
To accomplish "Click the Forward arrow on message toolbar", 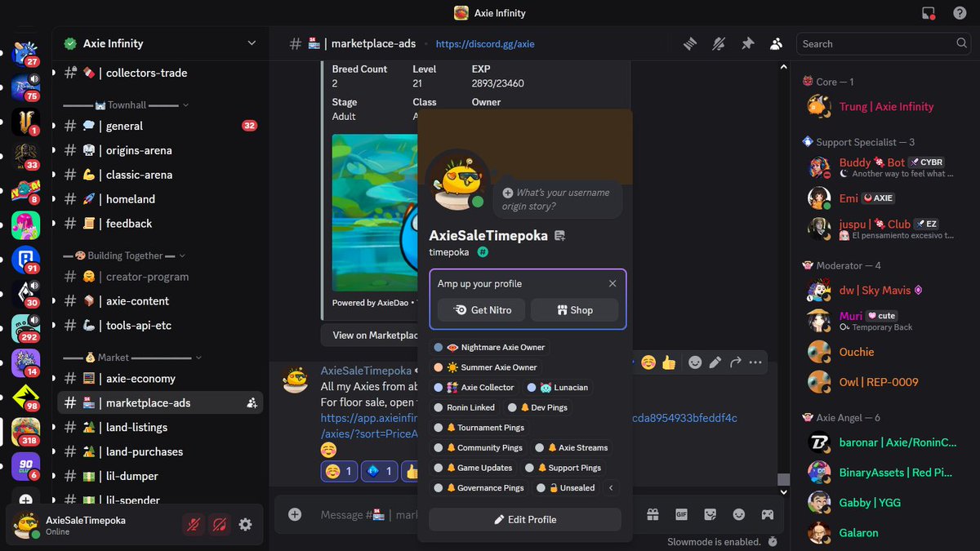I will pyautogui.click(x=735, y=362).
